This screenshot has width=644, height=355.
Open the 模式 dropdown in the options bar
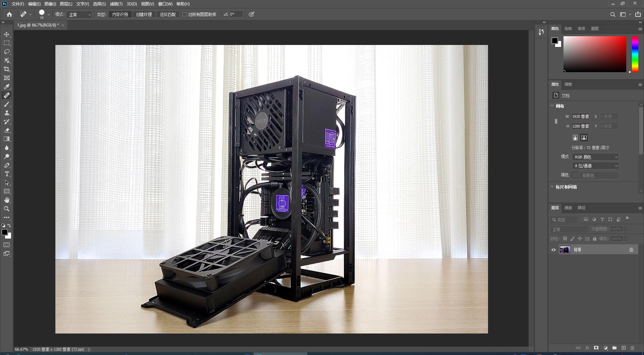tap(79, 14)
